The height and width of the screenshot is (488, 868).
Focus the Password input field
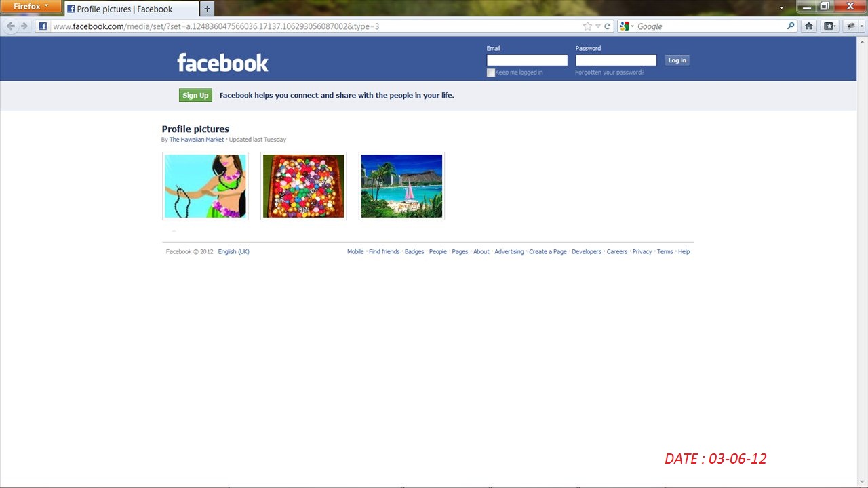point(616,60)
